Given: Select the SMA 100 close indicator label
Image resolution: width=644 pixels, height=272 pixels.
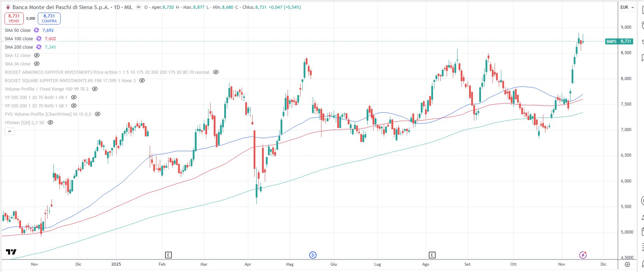Looking at the screenshot, I should click(19, 39).
